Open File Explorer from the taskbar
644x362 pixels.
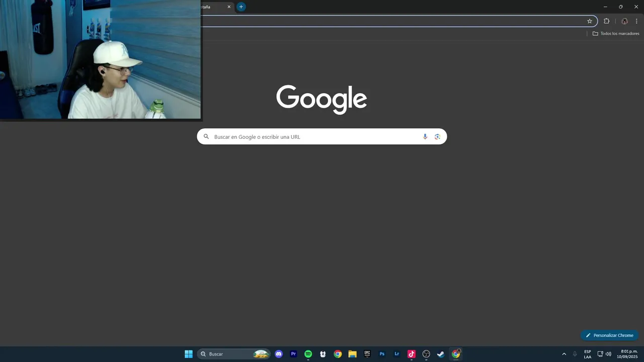[x=352, y=354]
